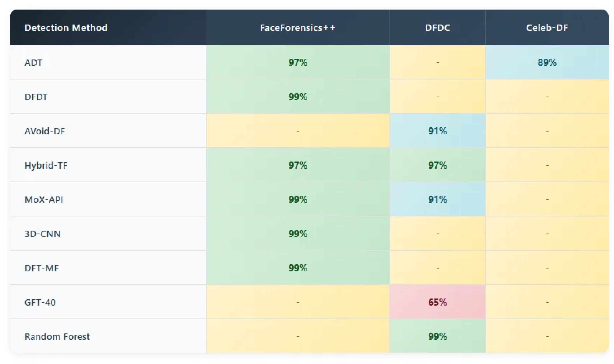
Task: Click MoX-API's 91% DFDC cell
Action: point(437,199)
